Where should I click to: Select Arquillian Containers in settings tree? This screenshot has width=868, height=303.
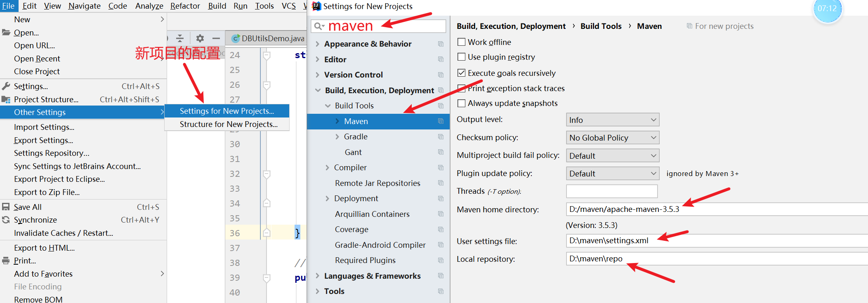tap(372, 214)
